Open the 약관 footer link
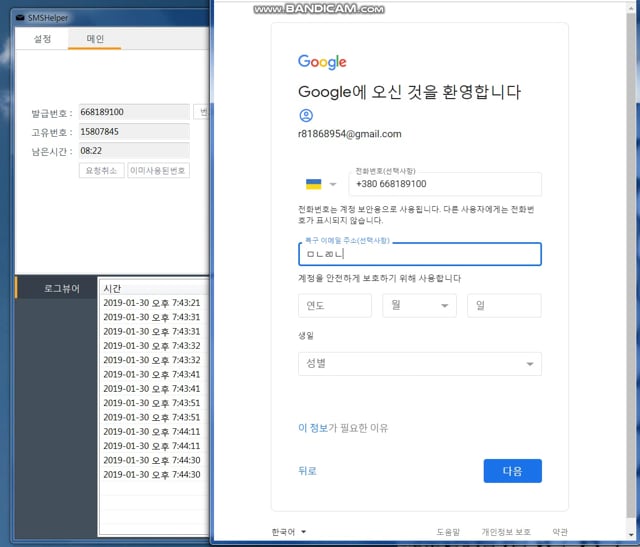 click(560, 531)
